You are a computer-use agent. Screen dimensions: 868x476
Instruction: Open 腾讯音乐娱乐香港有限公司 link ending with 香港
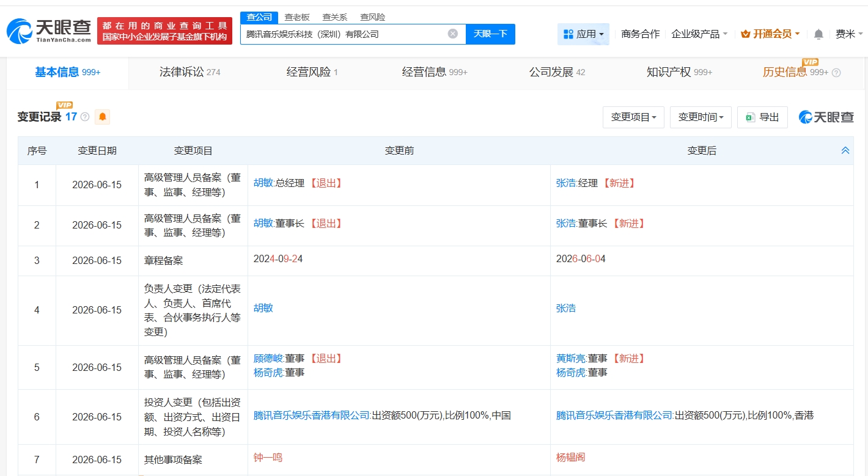pyautogui.click(x=614, y=416)
